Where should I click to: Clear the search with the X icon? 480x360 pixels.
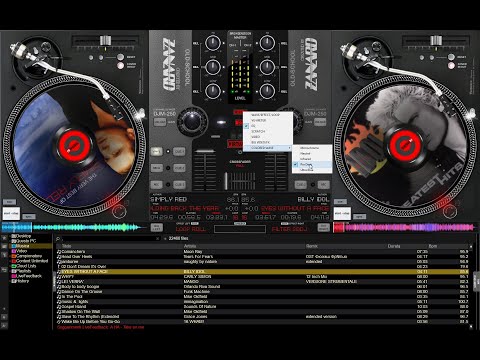click(158, 239)
